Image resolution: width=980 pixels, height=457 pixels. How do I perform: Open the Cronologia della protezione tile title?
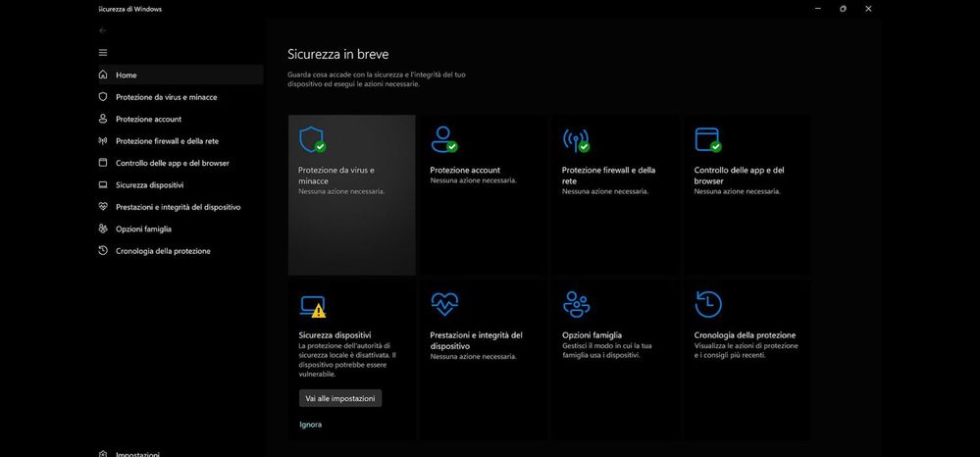tap(745, 335)
